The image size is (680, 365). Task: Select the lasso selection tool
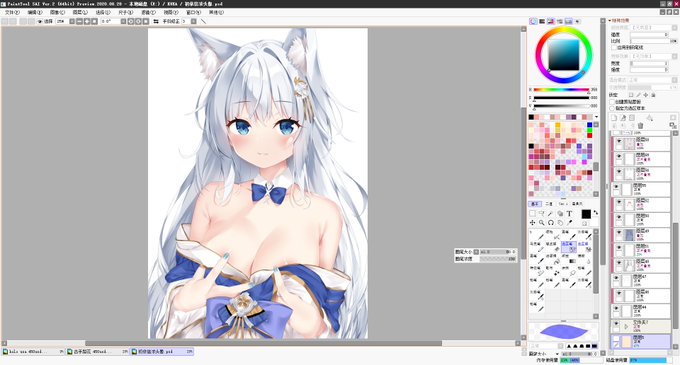point(541,213)
